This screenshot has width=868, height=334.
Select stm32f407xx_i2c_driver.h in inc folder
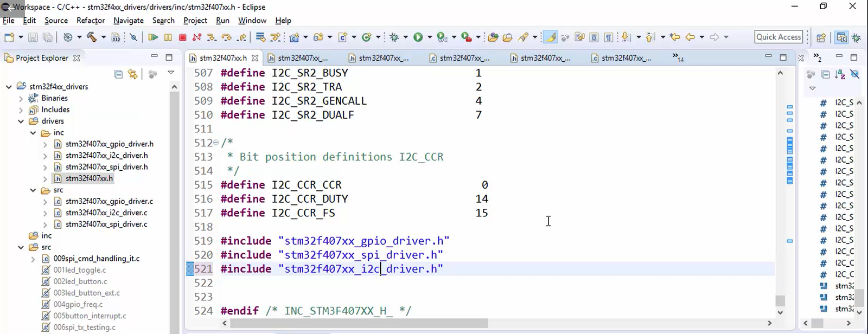point(107,156)
